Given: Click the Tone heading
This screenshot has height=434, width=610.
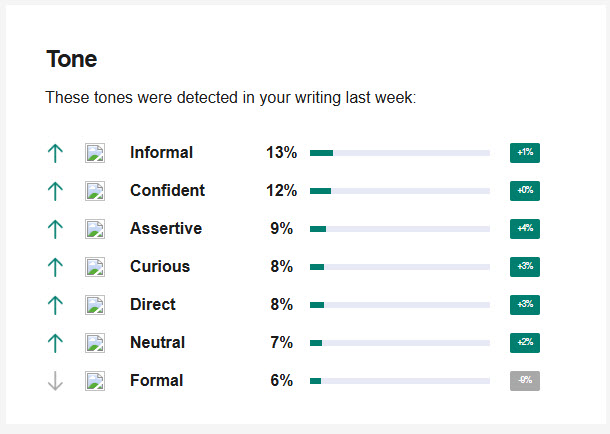Looking at the screenshot, I should tap(72, 59).
